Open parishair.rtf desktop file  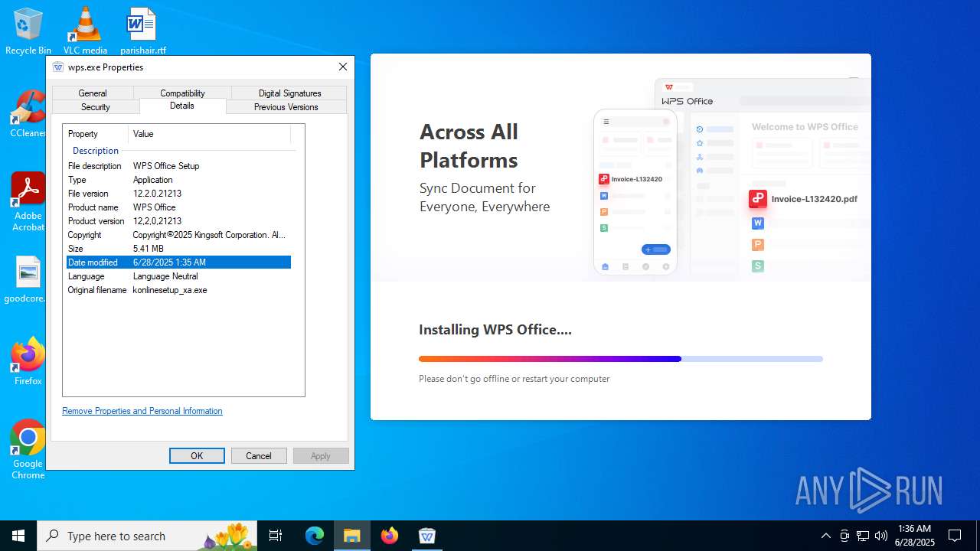(x=142, y=31)
